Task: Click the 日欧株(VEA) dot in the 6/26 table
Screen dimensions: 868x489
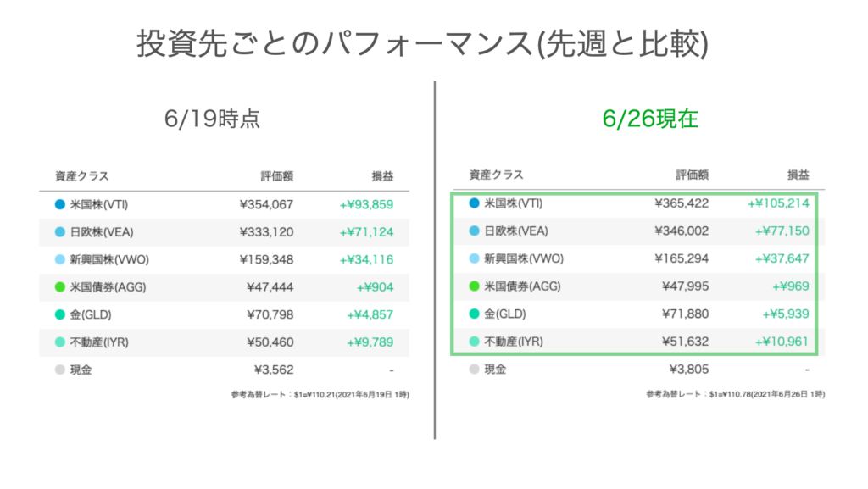Action: point(474,231)
